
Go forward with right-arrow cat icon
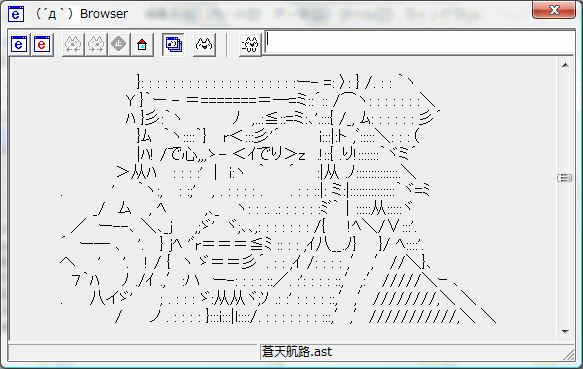point(96,45)
